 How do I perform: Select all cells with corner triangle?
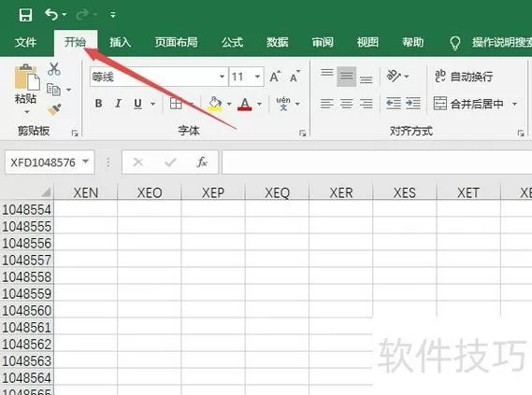click(46, 192)
